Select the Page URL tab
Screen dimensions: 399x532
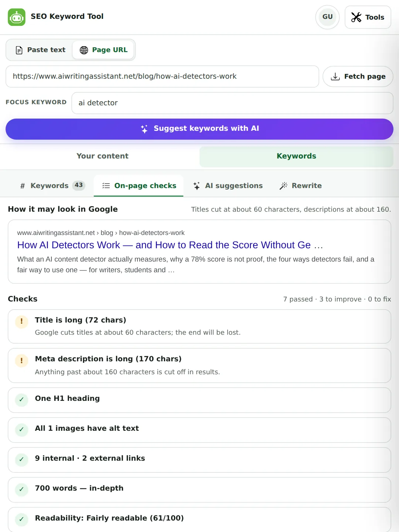point(103,50)
